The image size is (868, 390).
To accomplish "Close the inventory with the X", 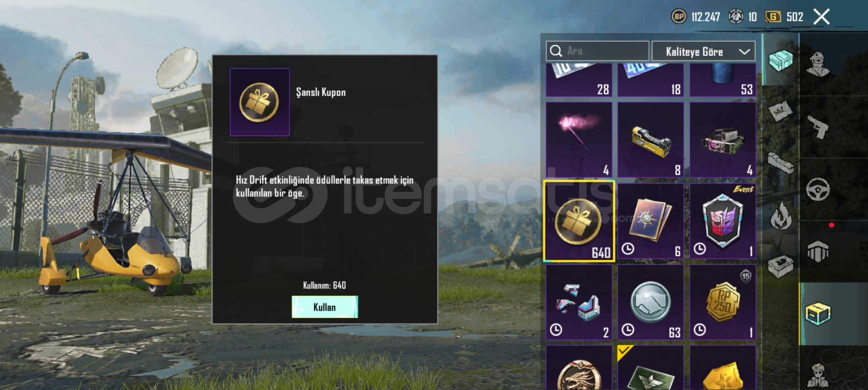I will pos(821,17).
